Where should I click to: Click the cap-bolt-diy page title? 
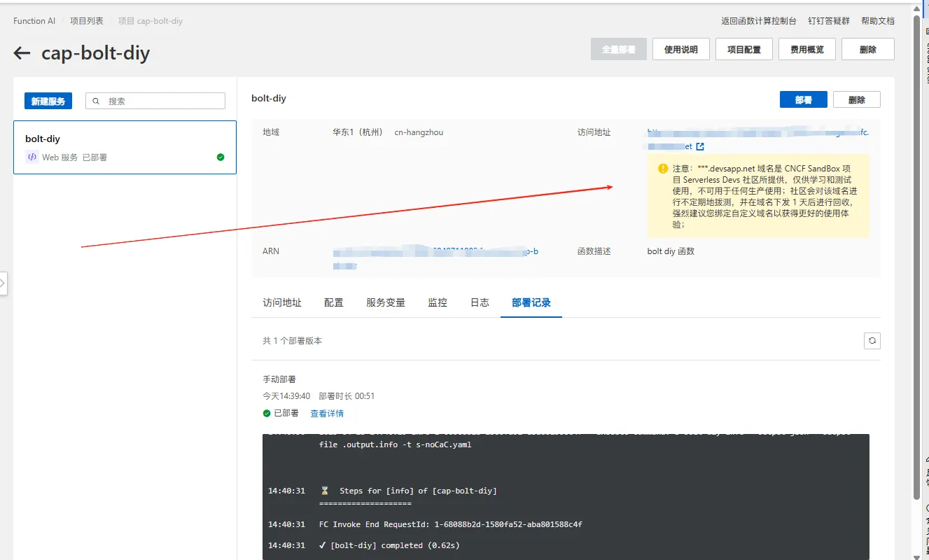(96, 53)
